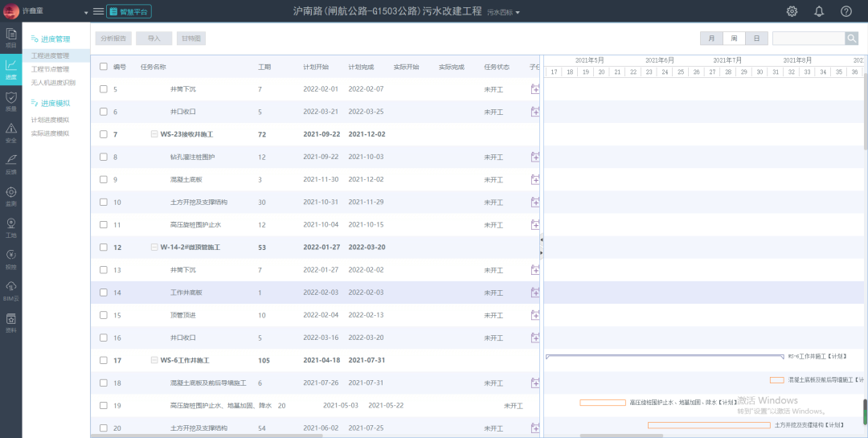The height and width of the screenshot is (438, 868).
Task: Click the user avatar 许鑫童
Action: pos(11,11)
